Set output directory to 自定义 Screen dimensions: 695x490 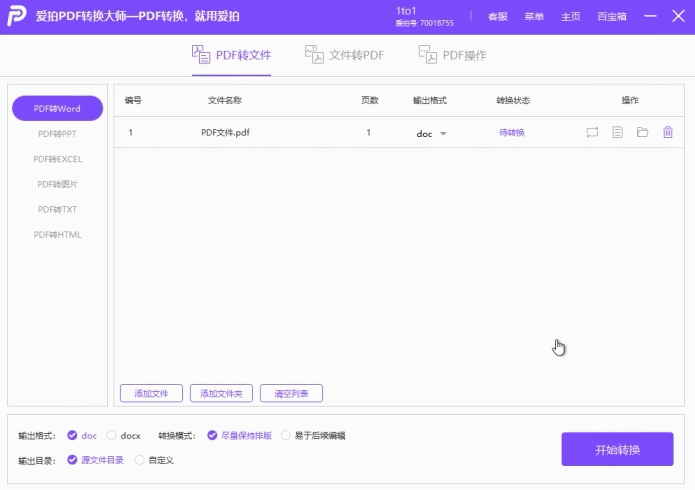pyautogui.click(x=140, y=460)
